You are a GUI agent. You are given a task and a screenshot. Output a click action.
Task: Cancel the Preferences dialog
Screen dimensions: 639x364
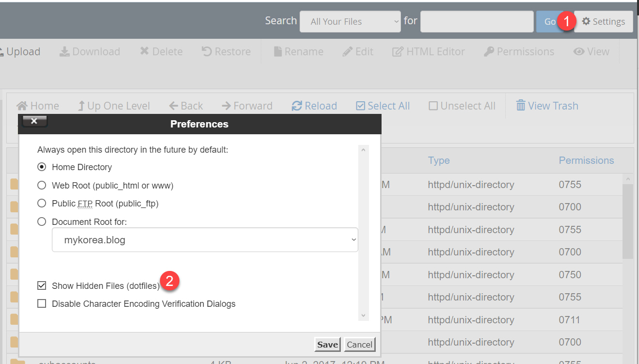click(x=359, y=345)
